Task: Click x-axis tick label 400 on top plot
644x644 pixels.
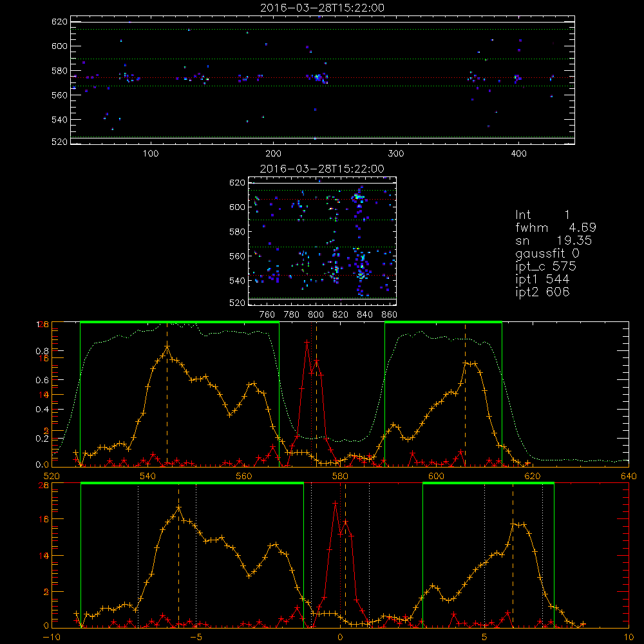Action: point(518,154)
